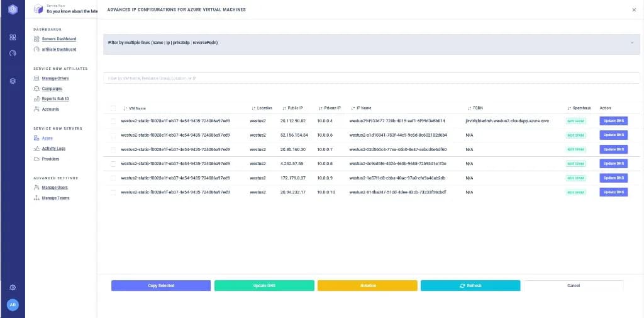Click the Azure server icon
The height and width of the screenshot is (318, 644).
pyautogui.click(x=36, y=139)
